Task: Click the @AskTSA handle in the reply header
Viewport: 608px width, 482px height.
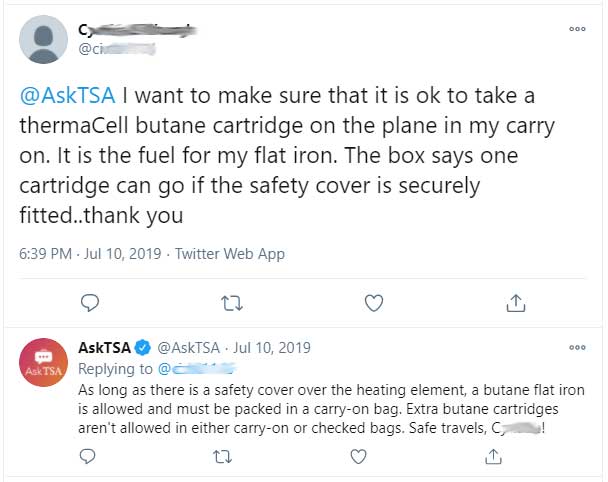Action: click(x=188, y=347)
